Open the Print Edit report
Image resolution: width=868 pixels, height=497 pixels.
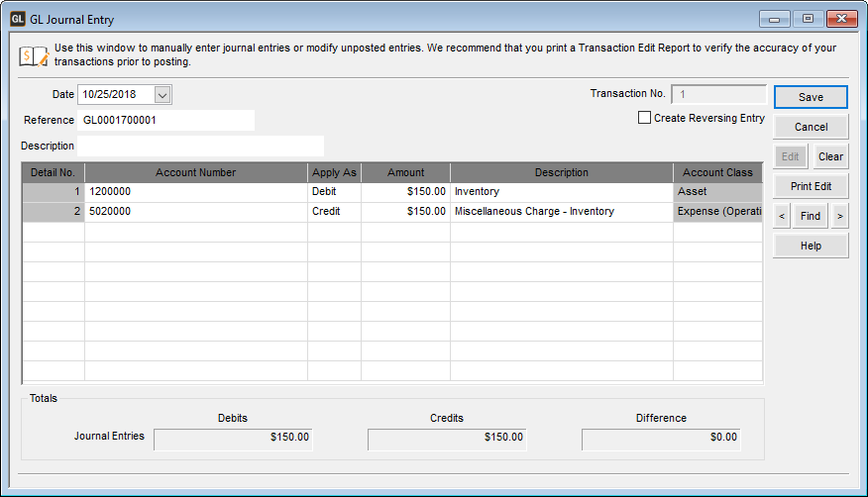(x=811, y=186)
